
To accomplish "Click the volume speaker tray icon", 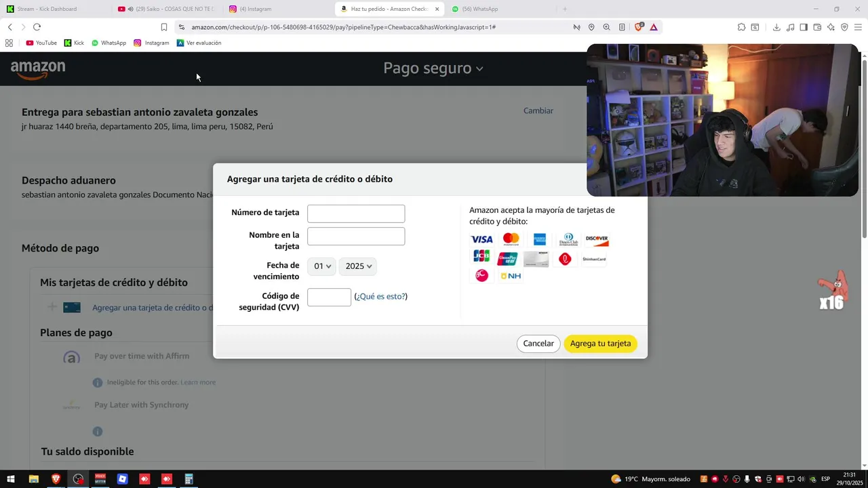I will point(801,479).
